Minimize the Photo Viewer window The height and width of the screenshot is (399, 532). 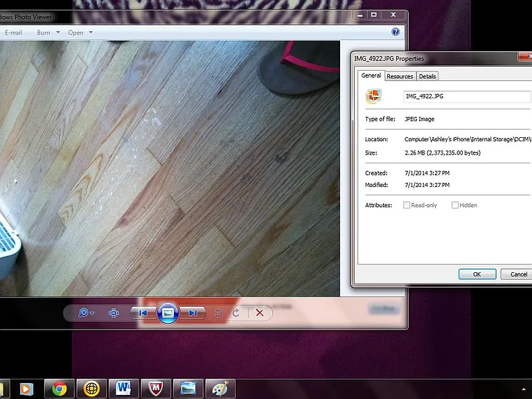[360, 15]
